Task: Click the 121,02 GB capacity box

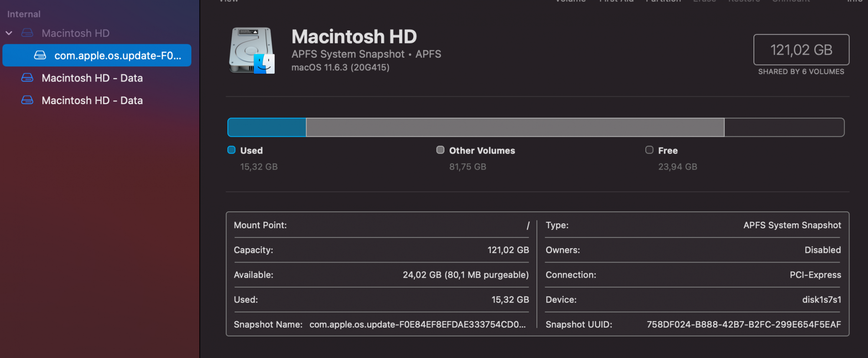Action: click(x=801, y=50)
